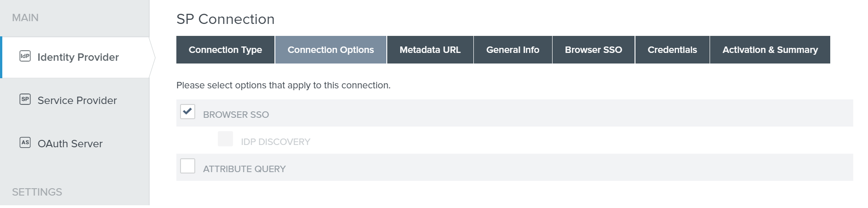Check the IDP Discovery checkbox

[x=225, y=139]
